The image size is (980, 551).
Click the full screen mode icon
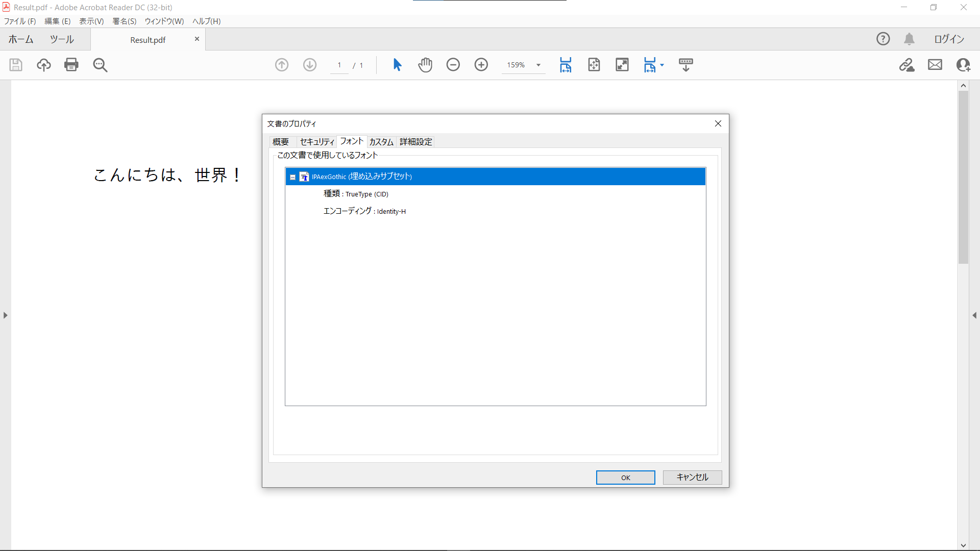tap(622, 65)
